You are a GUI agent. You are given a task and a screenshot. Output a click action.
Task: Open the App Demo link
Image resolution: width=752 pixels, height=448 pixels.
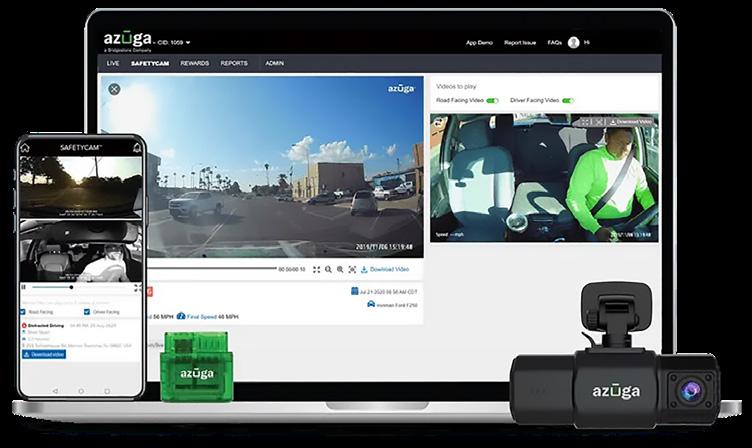[x=479, y=43]
